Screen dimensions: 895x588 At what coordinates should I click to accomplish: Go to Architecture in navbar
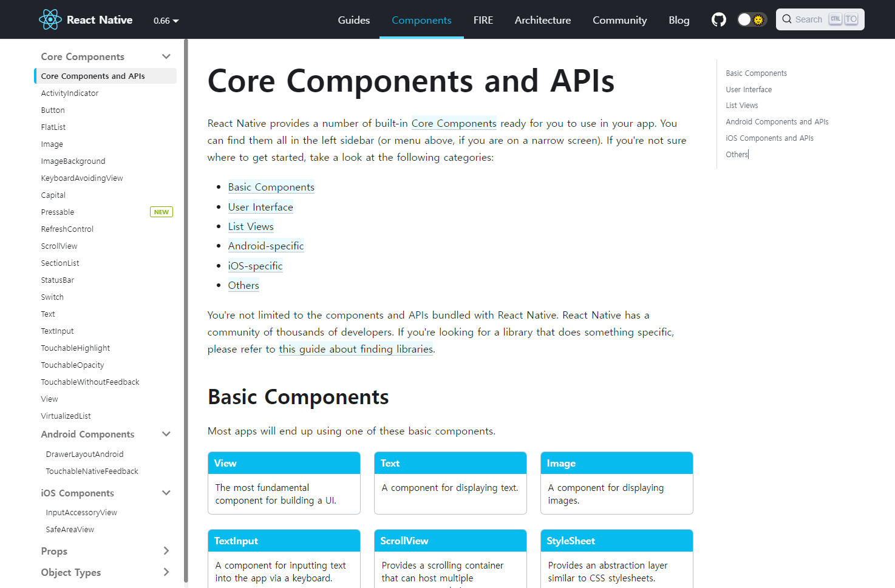[543, 20]
